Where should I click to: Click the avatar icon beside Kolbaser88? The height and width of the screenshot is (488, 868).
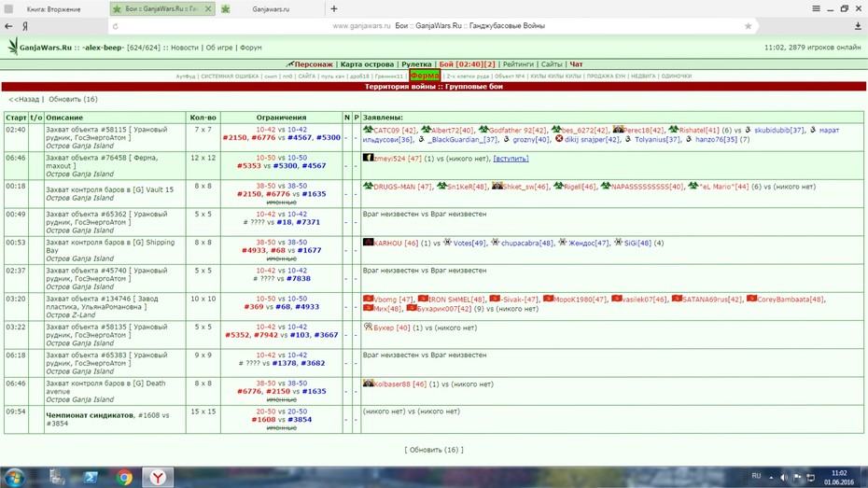368,383
